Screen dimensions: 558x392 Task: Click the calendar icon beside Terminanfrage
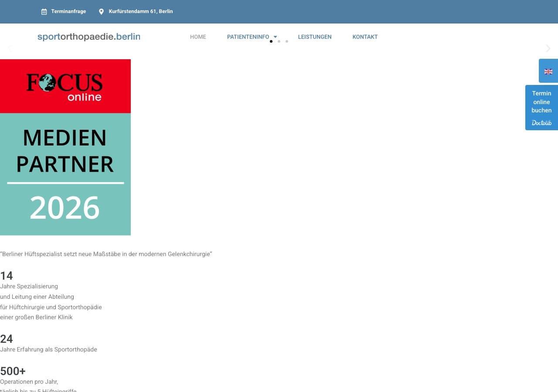click(44, 12)
